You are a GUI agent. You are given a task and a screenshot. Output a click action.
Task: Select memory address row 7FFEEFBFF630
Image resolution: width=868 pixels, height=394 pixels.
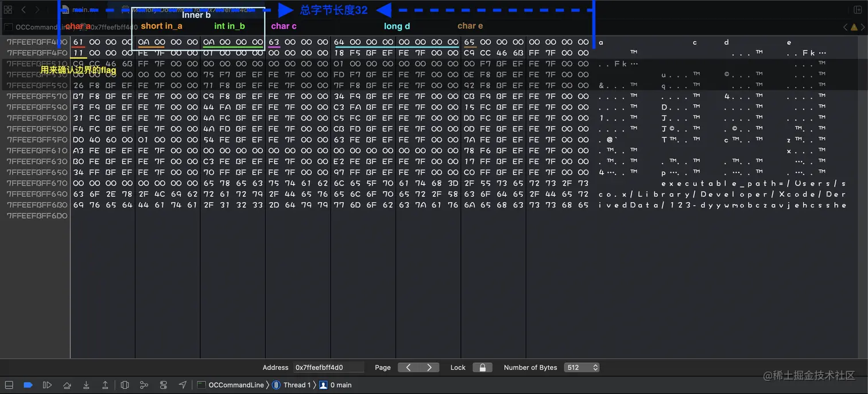[37, 161]
